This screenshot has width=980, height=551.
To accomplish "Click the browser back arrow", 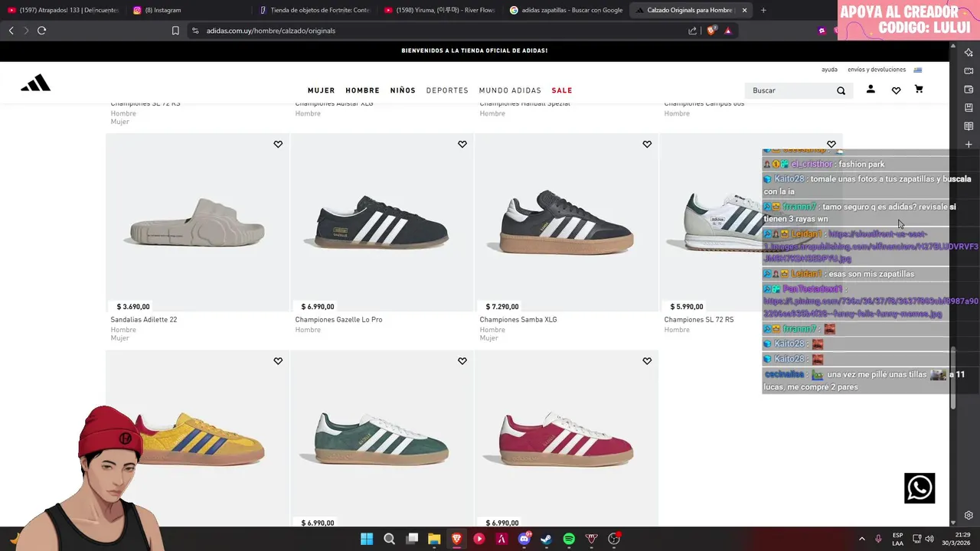I will [11, 31].
